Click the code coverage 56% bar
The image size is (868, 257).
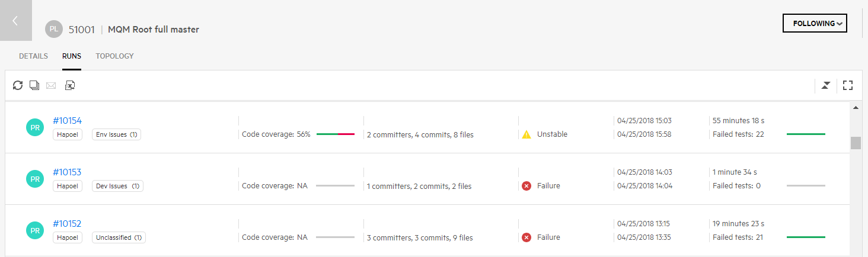335,134
